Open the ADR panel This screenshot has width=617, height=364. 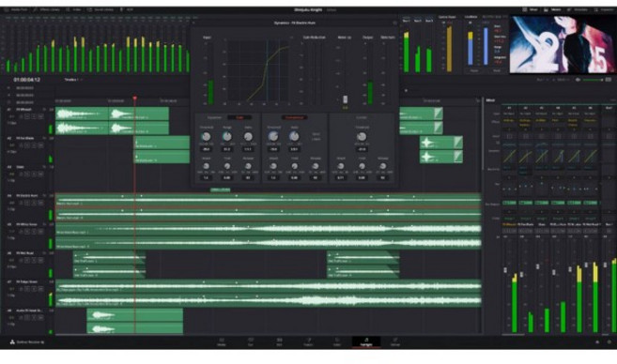[127, 9]
